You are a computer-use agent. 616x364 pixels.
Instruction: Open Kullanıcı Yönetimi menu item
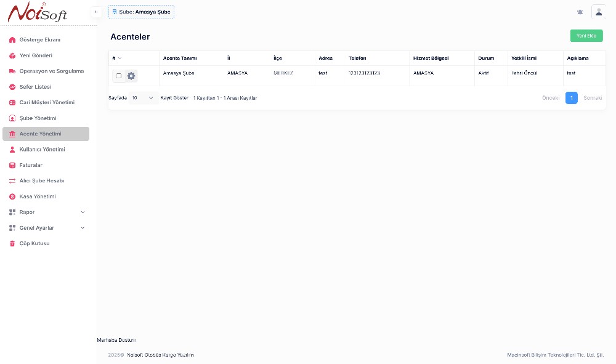tap(42, 150)
